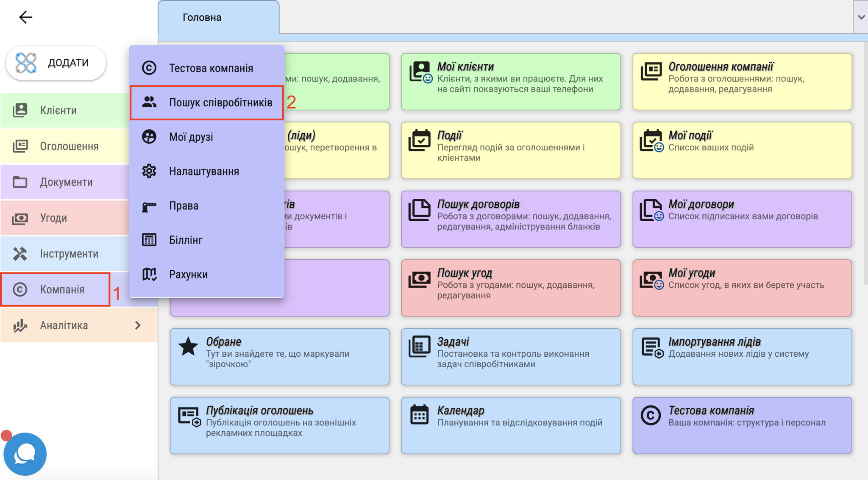Click the Компанія copyright icon in sidebar
This screenshot has width=868, height=480.
pos(20,289)
